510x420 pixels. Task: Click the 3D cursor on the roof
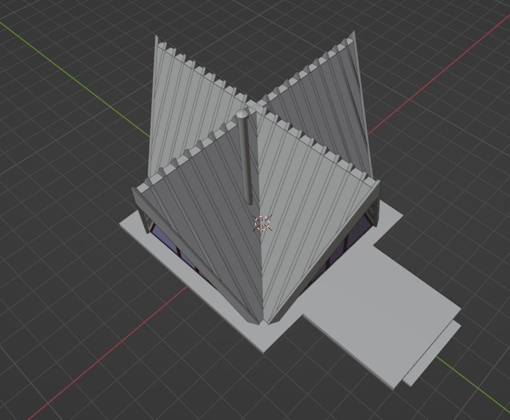[x=262, y=223]
